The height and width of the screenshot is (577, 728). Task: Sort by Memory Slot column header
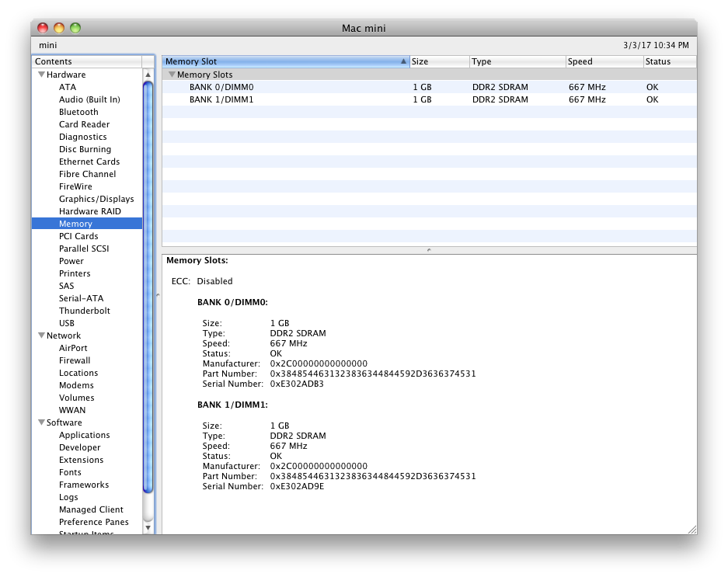click(x=286, y=61)
